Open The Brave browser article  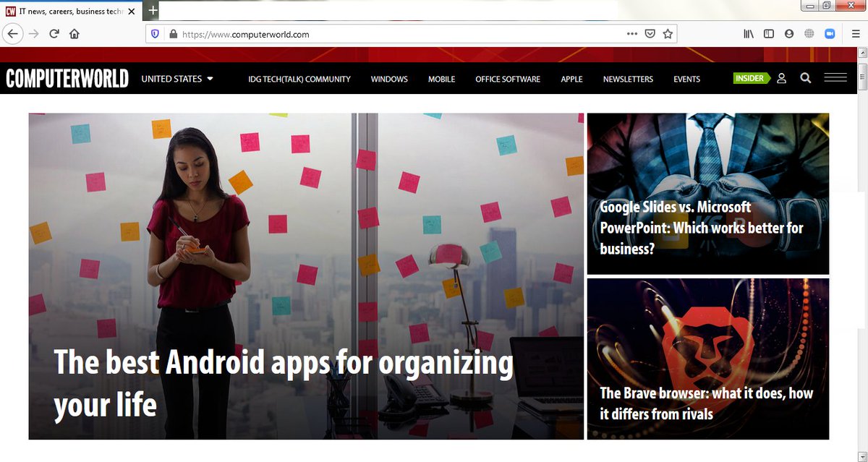[x=707, y=403]
